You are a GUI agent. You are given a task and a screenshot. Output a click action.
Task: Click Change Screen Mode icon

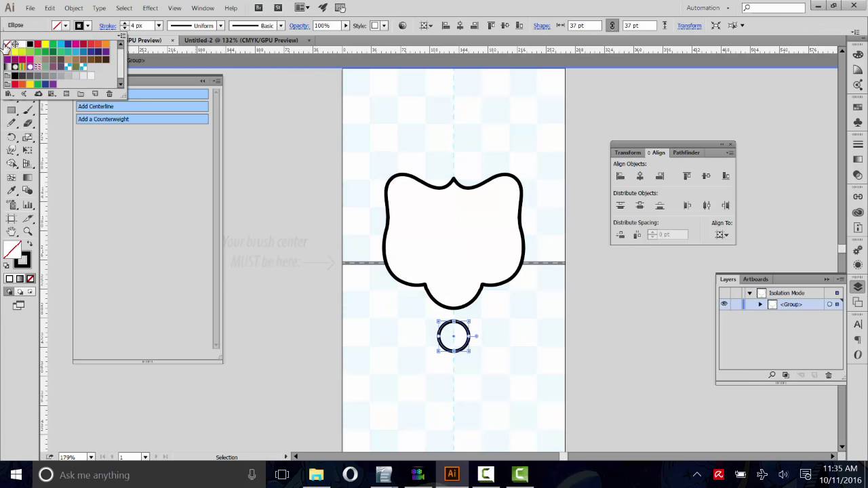[x=18, y=306]
